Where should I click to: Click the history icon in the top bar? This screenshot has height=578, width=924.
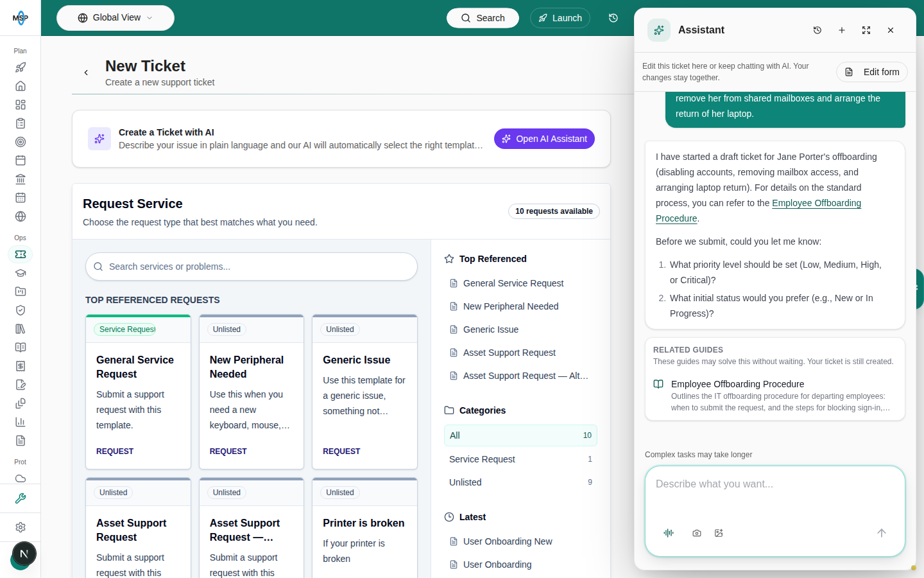(x=613, y=18)
